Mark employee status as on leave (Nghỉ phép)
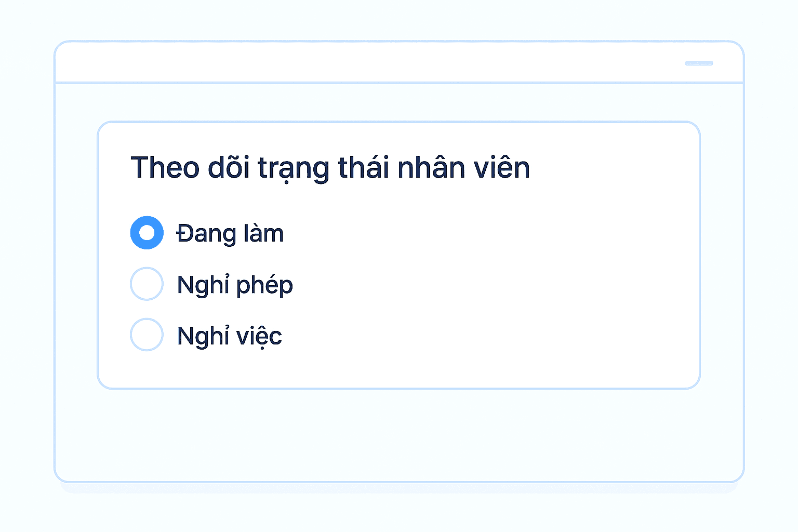 click(147, 284)
